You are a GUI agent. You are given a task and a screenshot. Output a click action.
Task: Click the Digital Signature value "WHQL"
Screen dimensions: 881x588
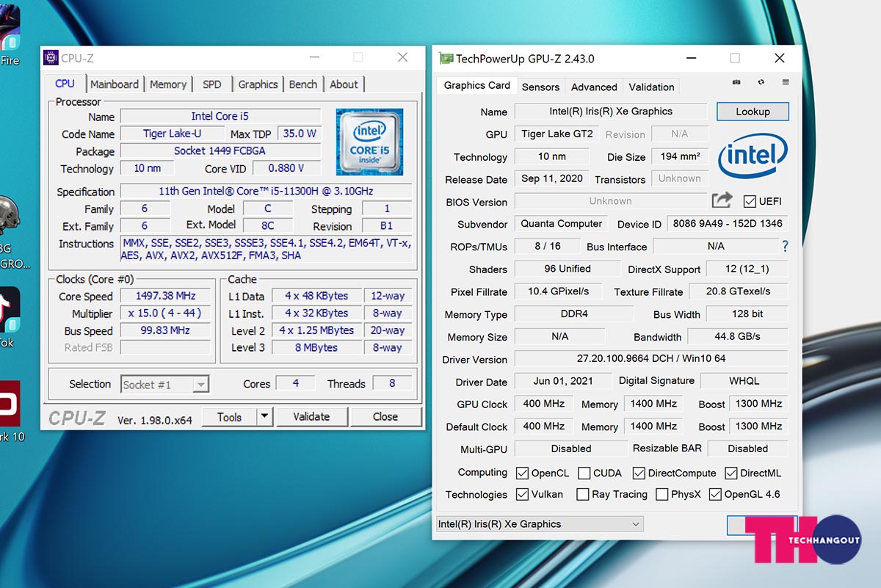click(744, 381)
